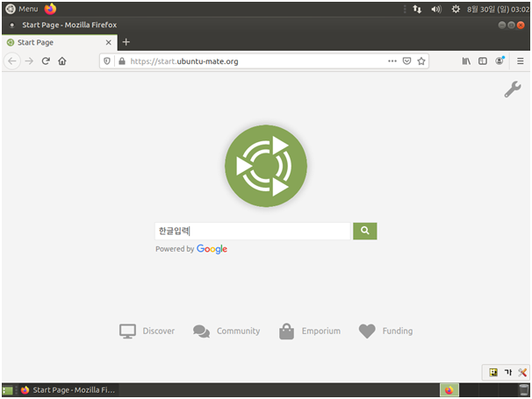Open the Emporium link
This screenshot has height=399, width=532.
coord(321,331)
